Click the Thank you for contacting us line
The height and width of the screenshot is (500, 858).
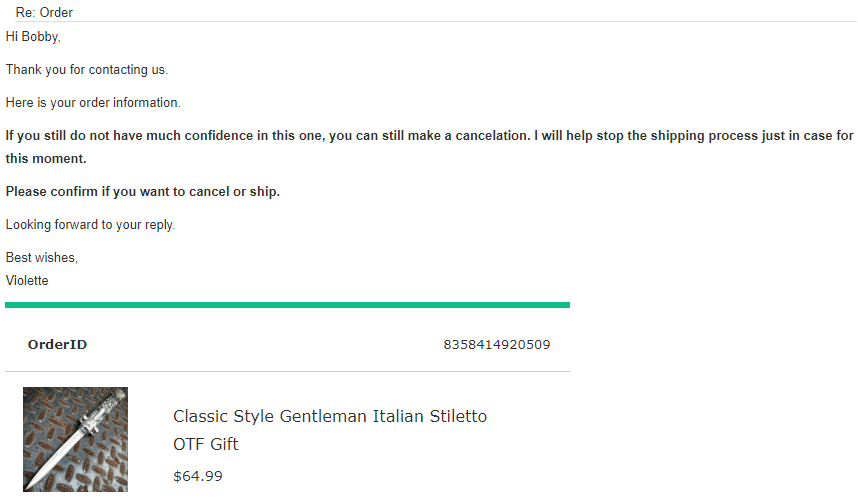86,70
